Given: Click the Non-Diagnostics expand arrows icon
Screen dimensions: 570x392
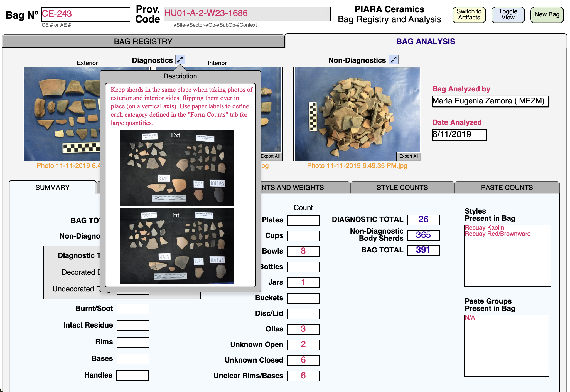Looking at the screenshot, I should [x=394, y=59].
